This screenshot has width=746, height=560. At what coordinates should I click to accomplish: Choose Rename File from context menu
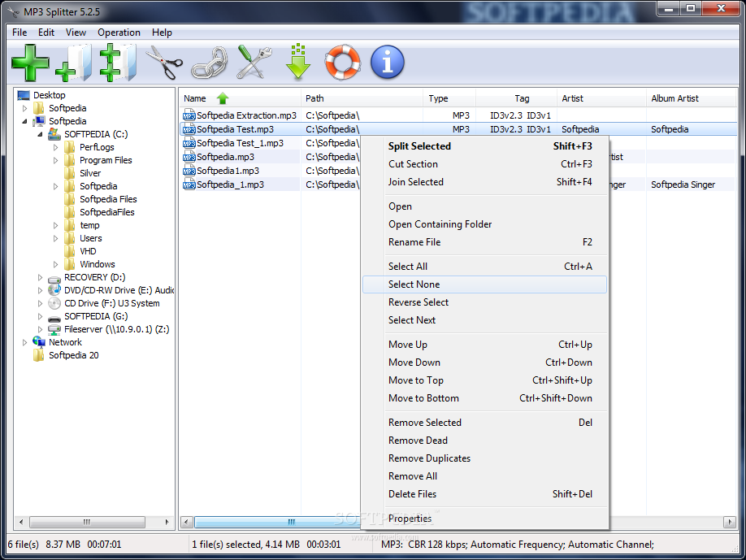point(484,242)
